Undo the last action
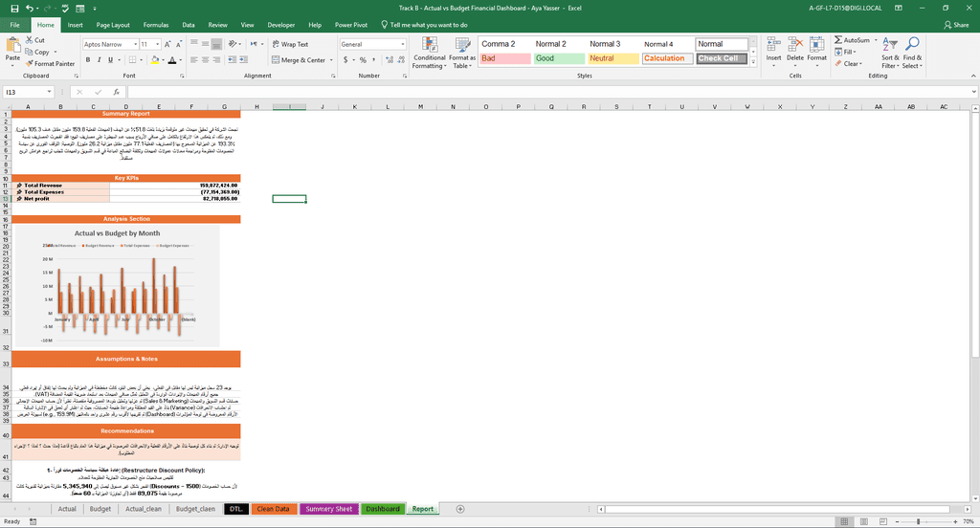This screenshot has width=980, height=528. [30, 9]
